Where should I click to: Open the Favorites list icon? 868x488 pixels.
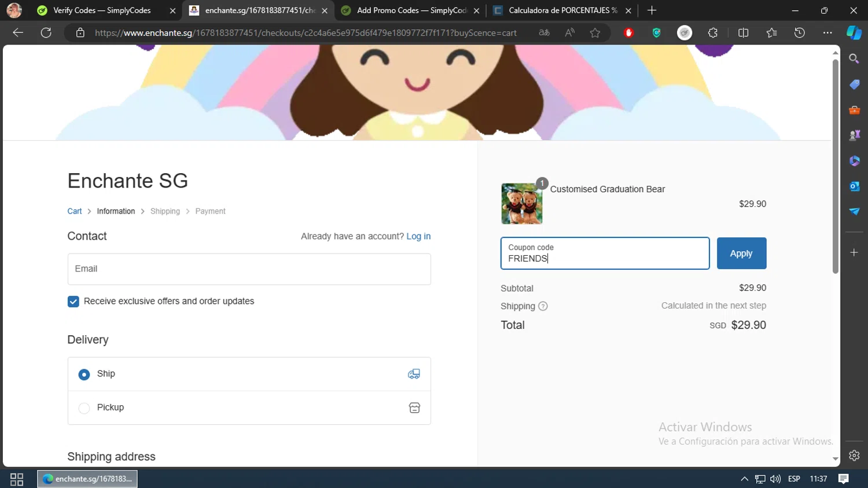[771, 33]
